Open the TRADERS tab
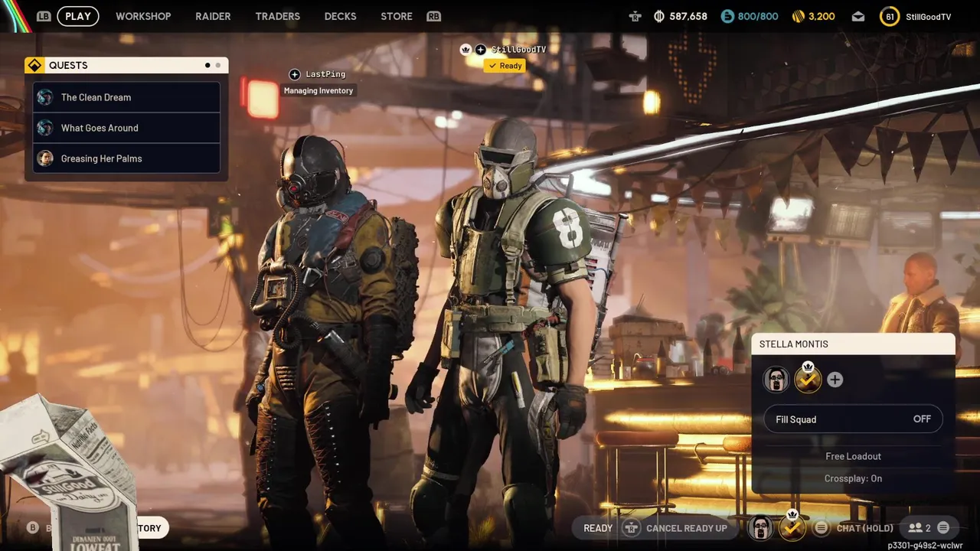 point(278,16)
